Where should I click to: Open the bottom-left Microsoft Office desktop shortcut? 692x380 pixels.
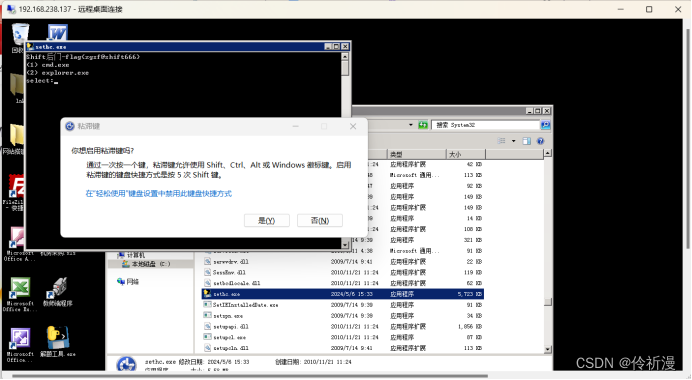(20, 345)
